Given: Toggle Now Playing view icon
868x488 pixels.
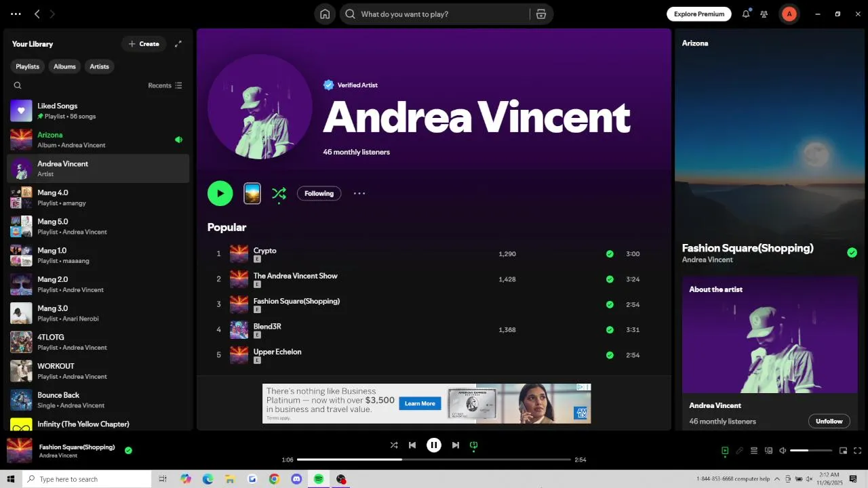Looking at the screenshot, I should coord(725,451).
